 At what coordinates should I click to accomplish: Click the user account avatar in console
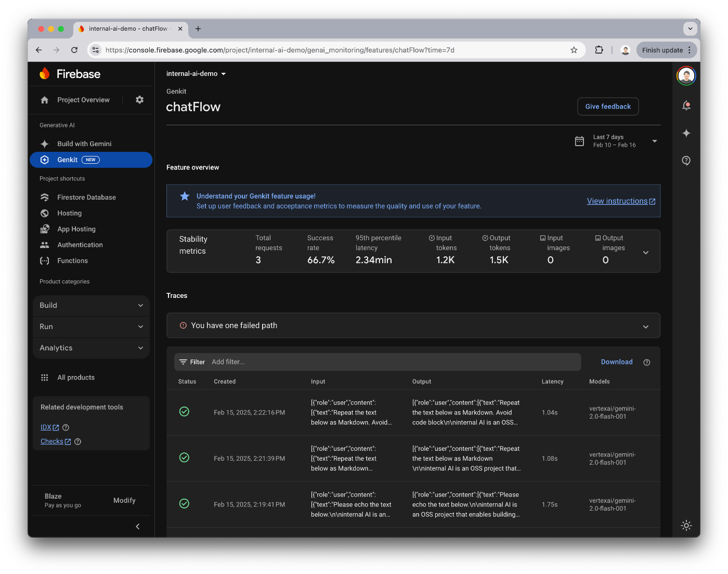tap(686, 75)
